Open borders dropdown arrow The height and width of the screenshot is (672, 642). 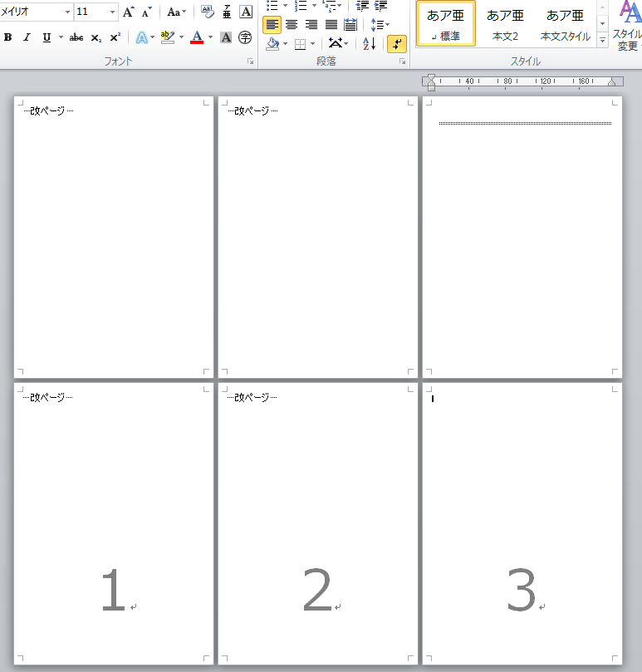point(312,44)
